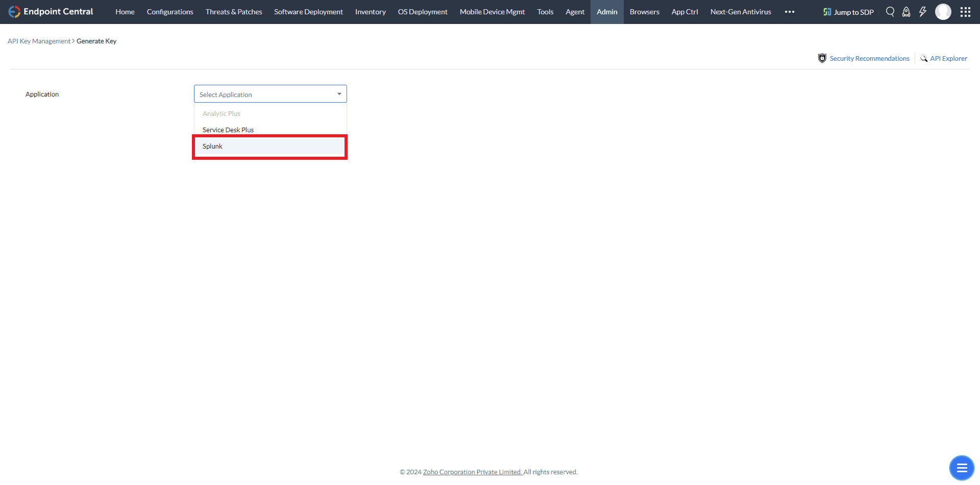Click the Jump to SDP link
Image resolution: width=980 pixels, height=485 pixels.
(854, 12)
